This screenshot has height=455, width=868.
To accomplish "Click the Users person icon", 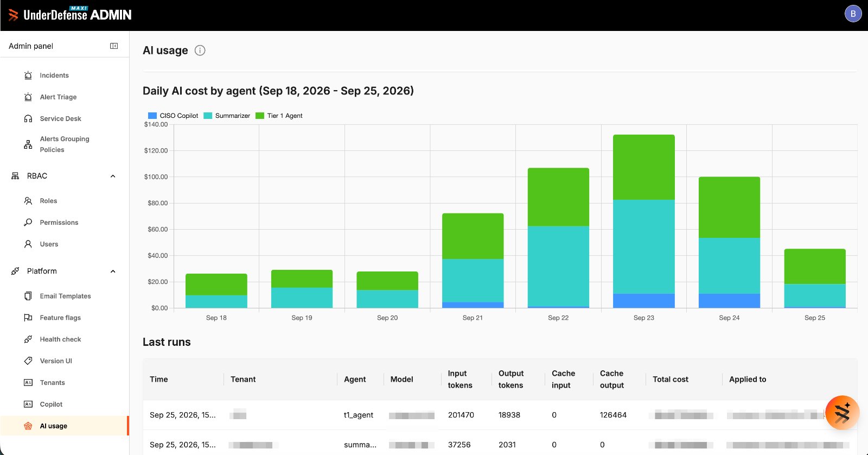I will coord(28,244).
